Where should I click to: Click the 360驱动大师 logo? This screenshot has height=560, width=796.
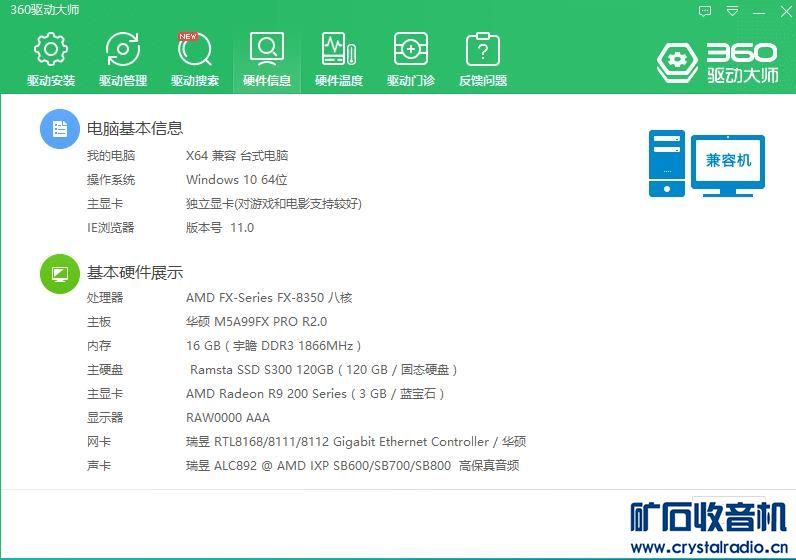pos(717,63)
